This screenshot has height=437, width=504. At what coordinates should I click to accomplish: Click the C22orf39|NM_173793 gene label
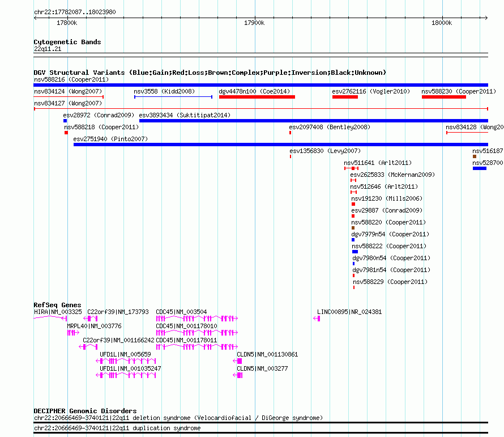118,312
